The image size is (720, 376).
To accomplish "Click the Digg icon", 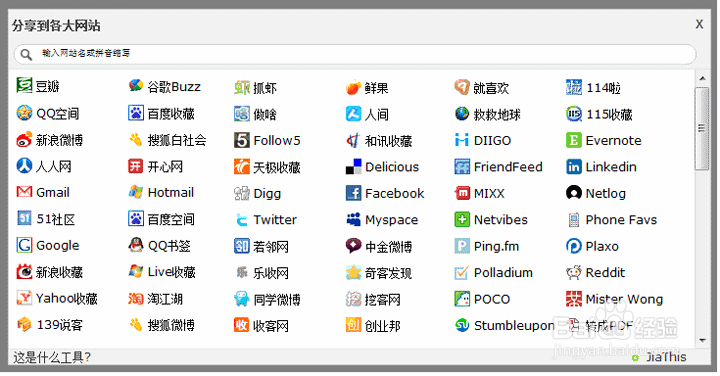I will (x=242, y=193).
